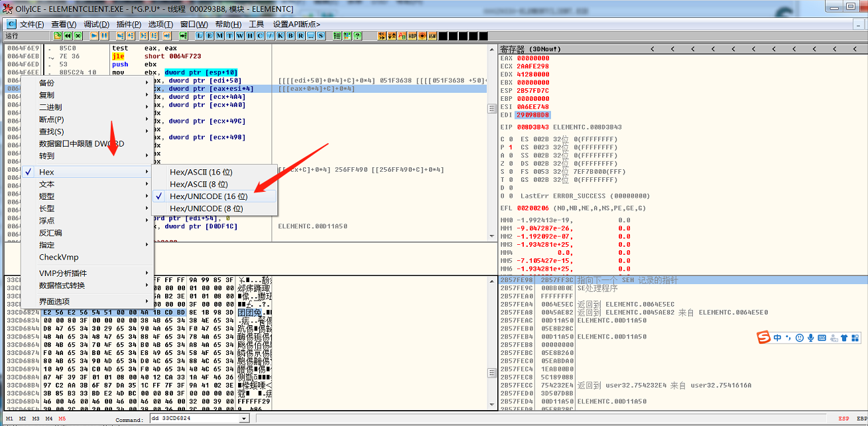
Task: Expand the 浮点 submenu
Action: pos(86,221)
